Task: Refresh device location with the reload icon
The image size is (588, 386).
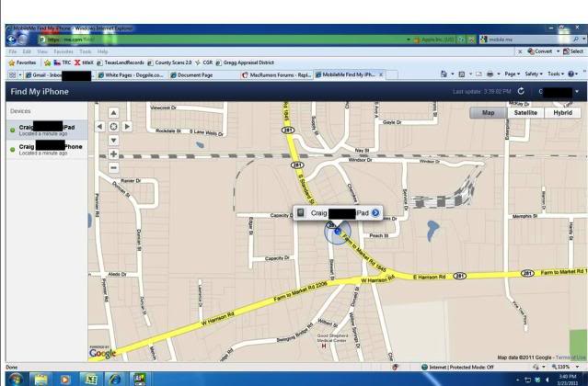Action: [x=521, y=91]
